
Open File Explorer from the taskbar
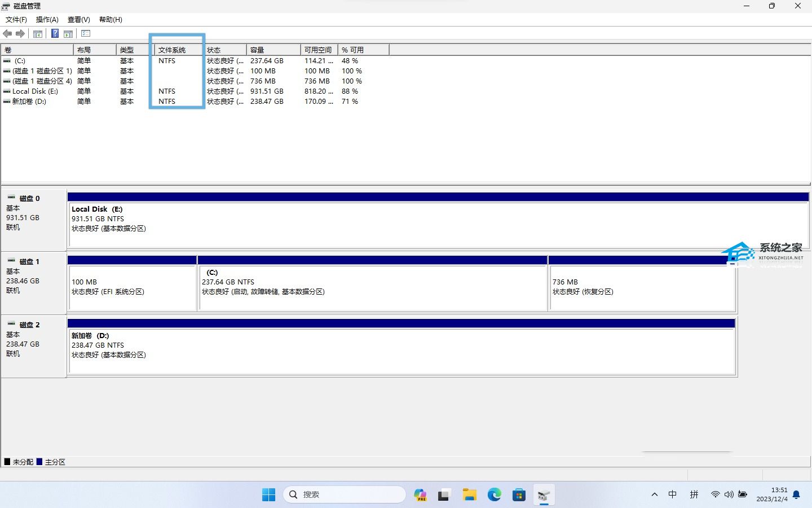[x=470, y=494]
